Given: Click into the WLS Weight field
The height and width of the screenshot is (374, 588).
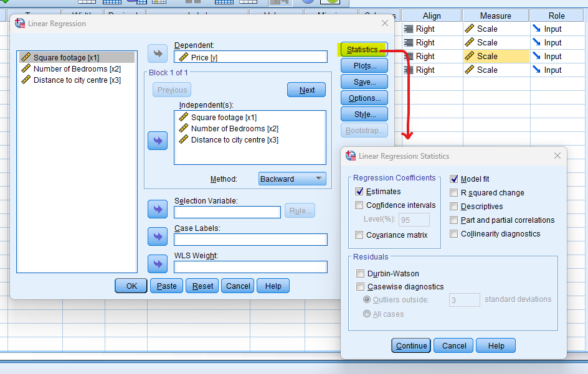Looking at the screenshot, I should coord(250,267).
